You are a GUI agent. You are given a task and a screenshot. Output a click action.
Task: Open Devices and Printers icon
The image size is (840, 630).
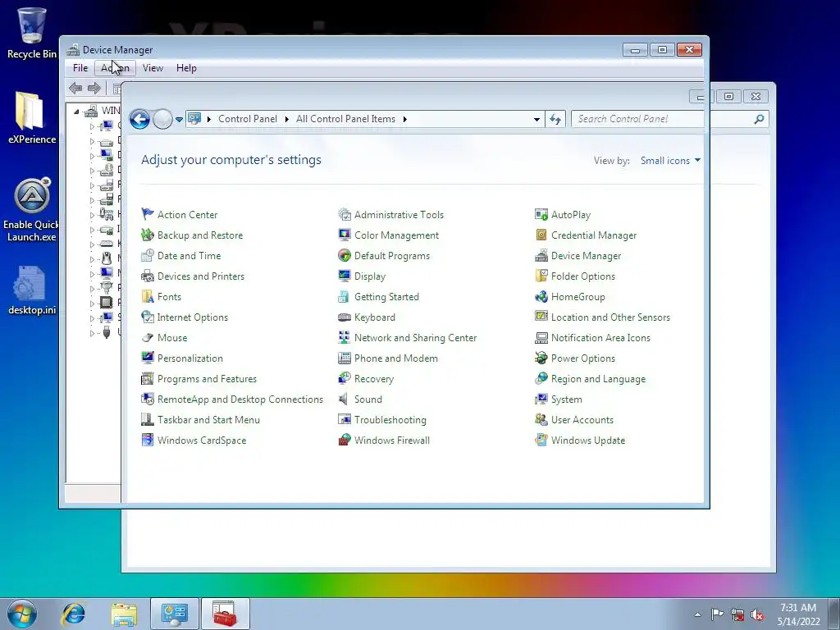pos(148,276)
